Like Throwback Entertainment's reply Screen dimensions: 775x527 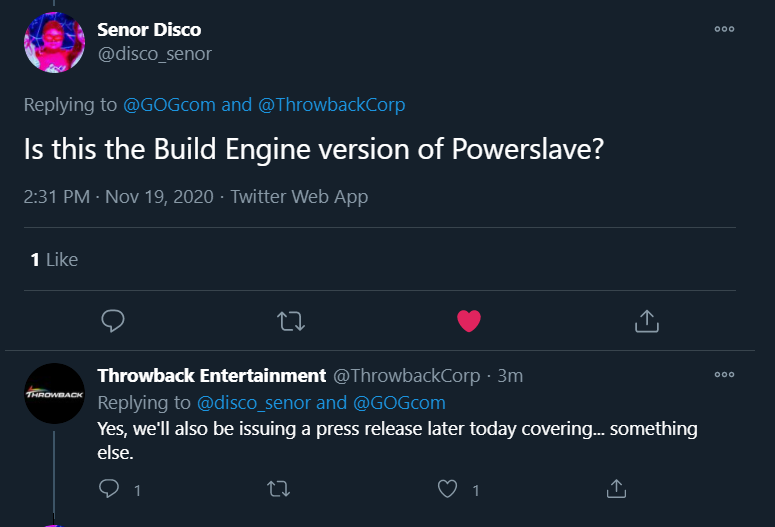[447, 489]
